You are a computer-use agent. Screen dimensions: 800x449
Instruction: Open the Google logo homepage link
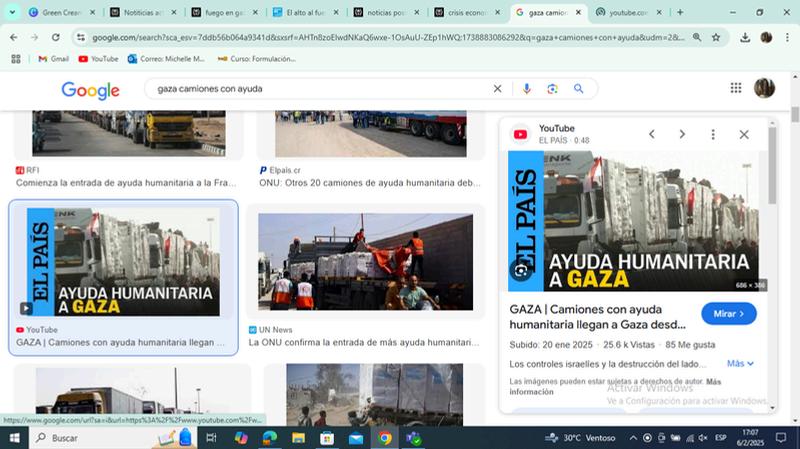click(90, 90)
